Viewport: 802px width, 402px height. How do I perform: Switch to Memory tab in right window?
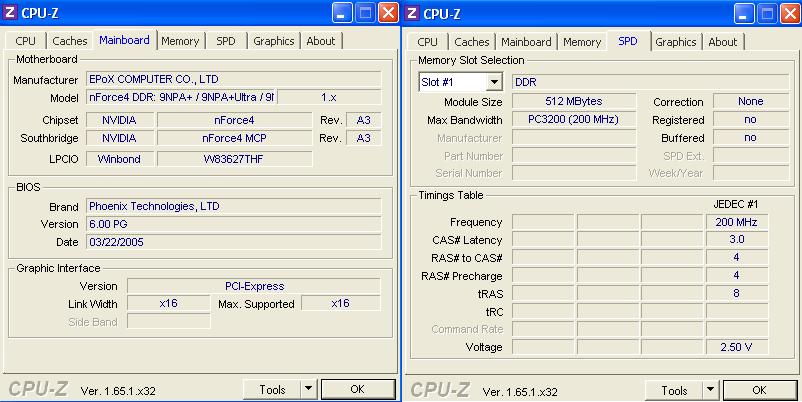pos(582,42)
